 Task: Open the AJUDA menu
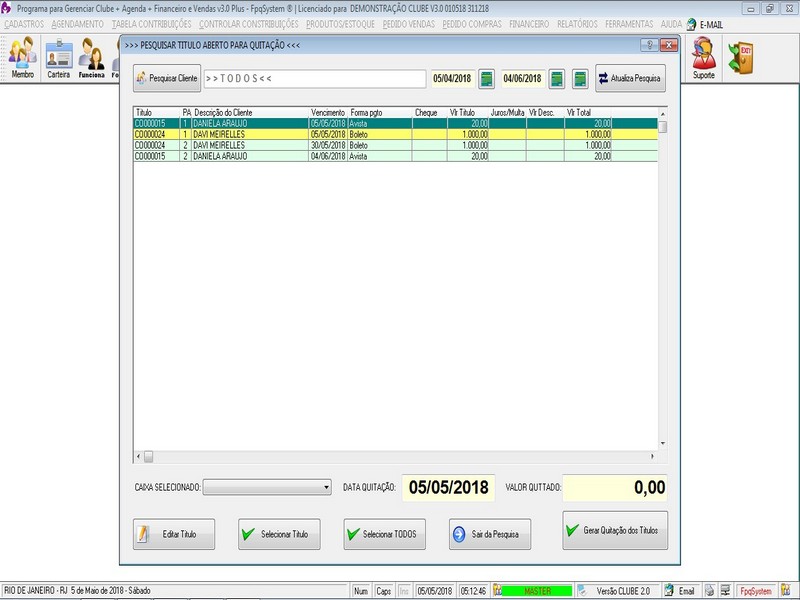(x=671, y=24)
